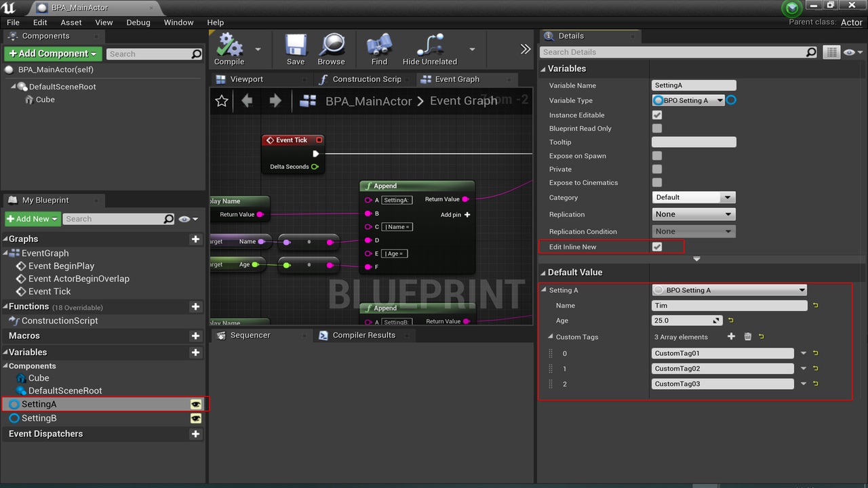Click Add New button in My Blueprint
This screenshot has width=868, height=488.
point(33,219)
